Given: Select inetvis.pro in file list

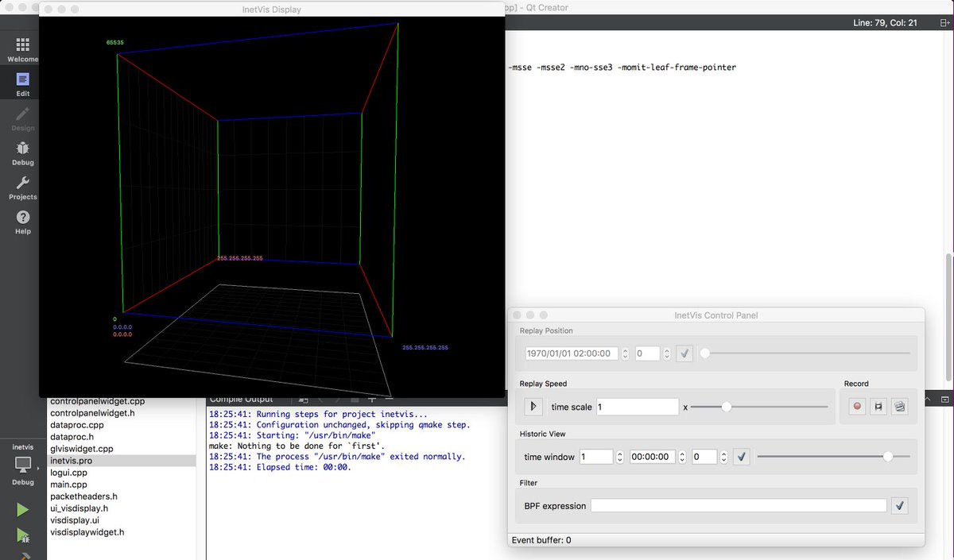Looking at the screenshot, I should tap(121, 461).
